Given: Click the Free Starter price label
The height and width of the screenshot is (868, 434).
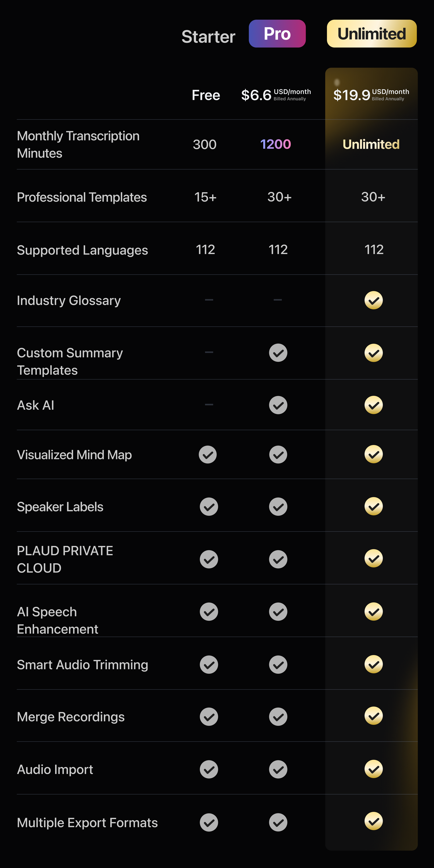Looking at the screenshot, I should coord(206,95).
